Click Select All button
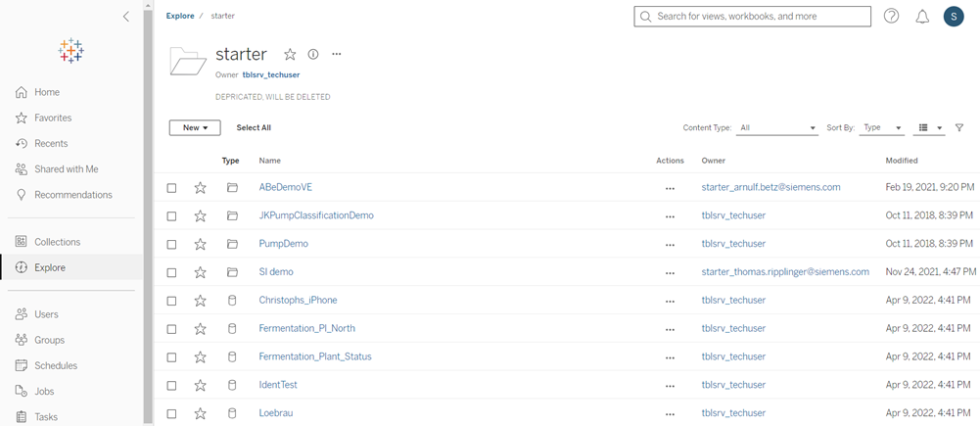Screen dimensions: 980x426 pos(254,127)
